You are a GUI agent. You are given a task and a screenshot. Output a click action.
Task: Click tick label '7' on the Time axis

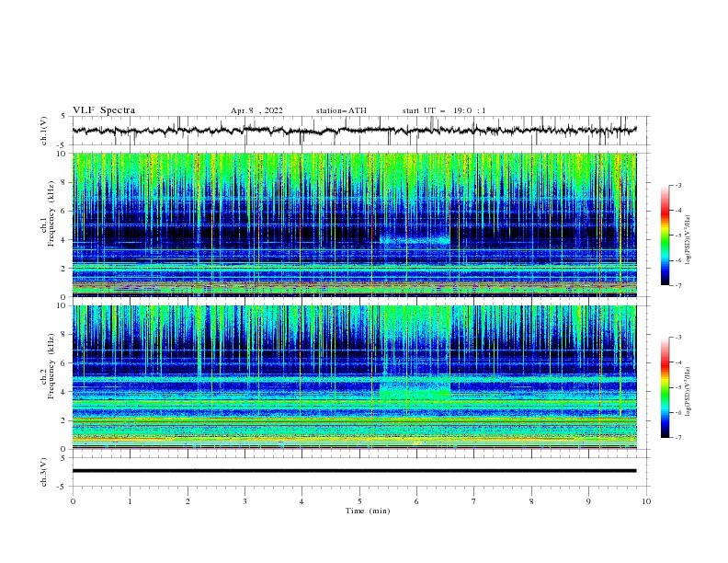click(x=474, y=501)
